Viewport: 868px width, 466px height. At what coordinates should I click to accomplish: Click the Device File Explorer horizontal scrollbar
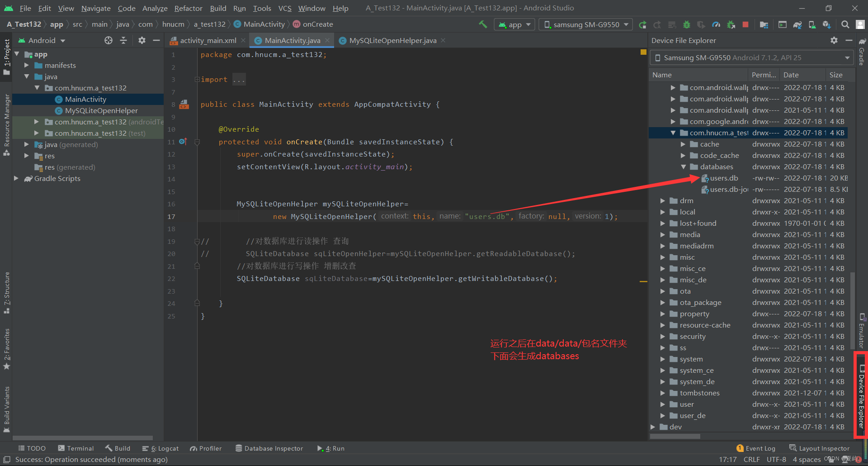click(675, 436)
